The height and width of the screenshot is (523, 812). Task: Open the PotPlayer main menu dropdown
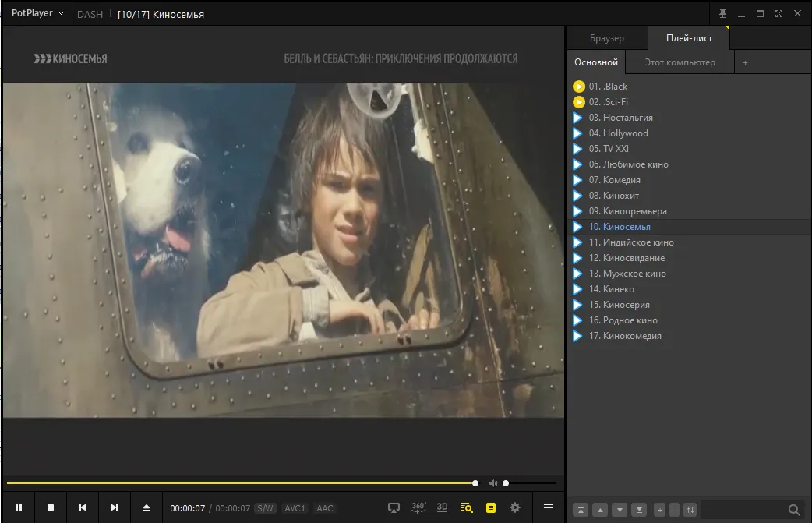click(37, 13)
